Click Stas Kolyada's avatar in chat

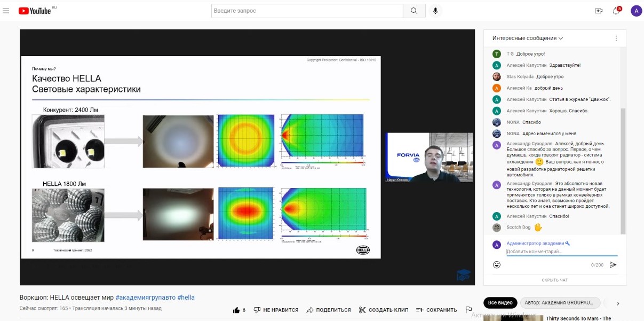pos(497,76)
